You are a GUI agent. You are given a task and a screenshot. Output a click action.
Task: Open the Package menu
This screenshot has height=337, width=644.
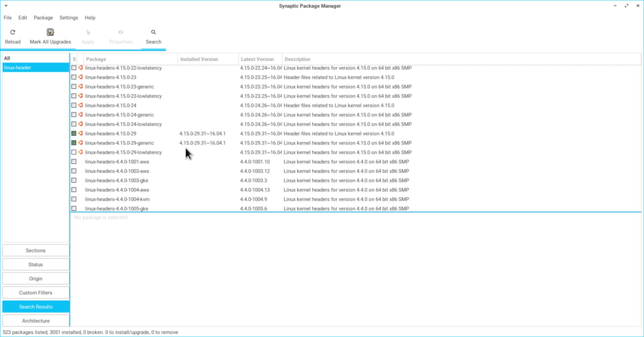(x=43, y=18)
